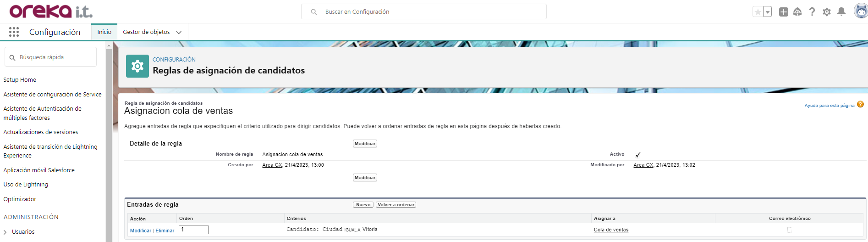Screen dimensions: 868x242
Task: Open the notifications bell
Action: pyautogui.click(x=841, y=12)
